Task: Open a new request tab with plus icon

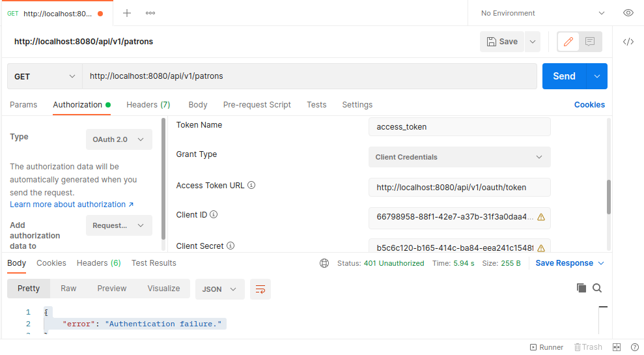Action: (127, 13)
